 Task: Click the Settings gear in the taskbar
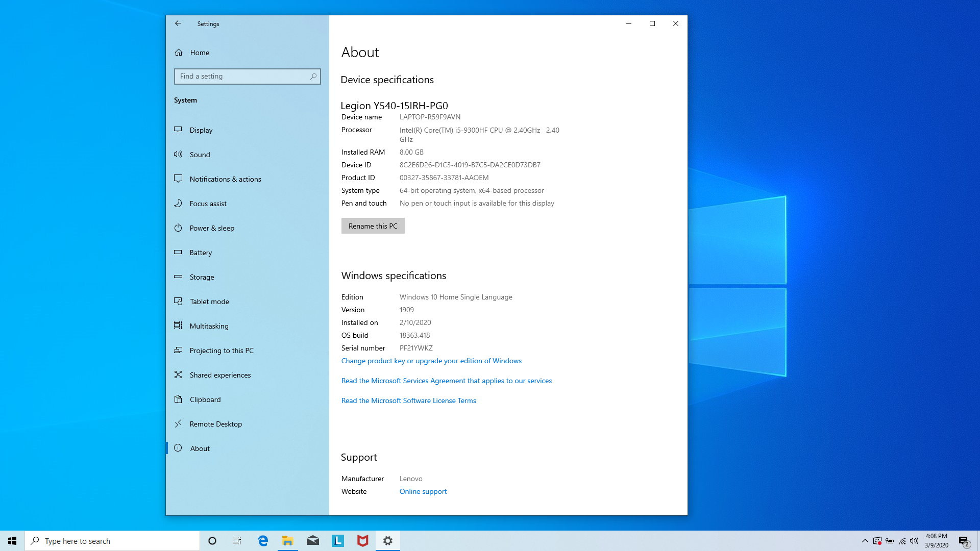pos(388,541)
